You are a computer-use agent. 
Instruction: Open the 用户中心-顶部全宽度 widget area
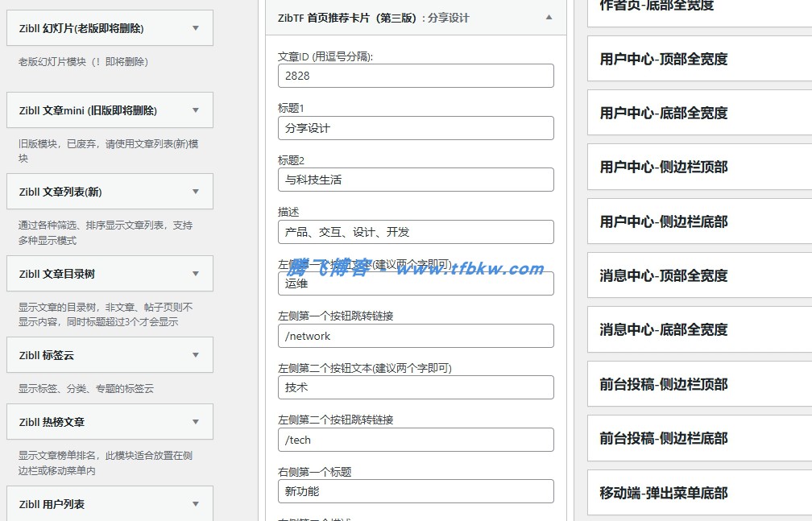699,59
